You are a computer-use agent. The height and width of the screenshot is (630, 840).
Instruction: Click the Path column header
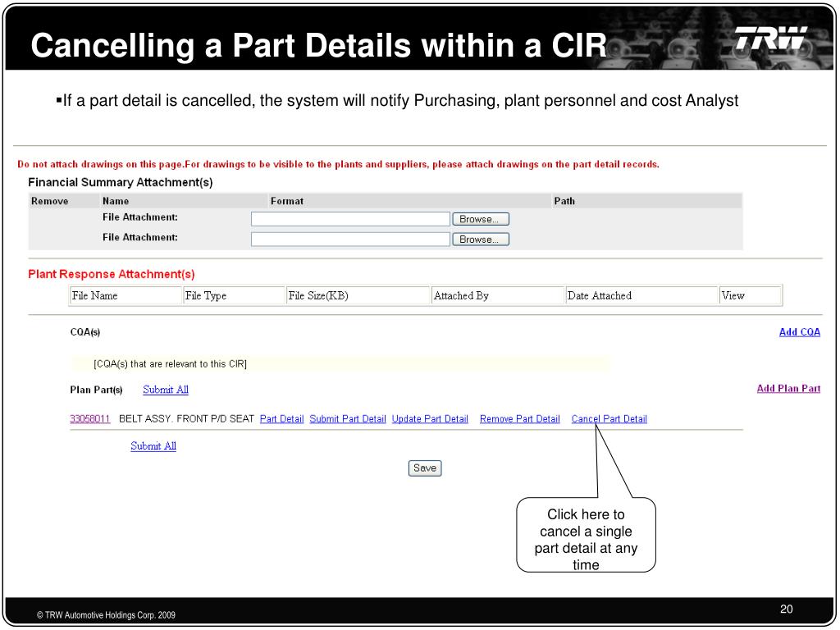coord(564,202)
